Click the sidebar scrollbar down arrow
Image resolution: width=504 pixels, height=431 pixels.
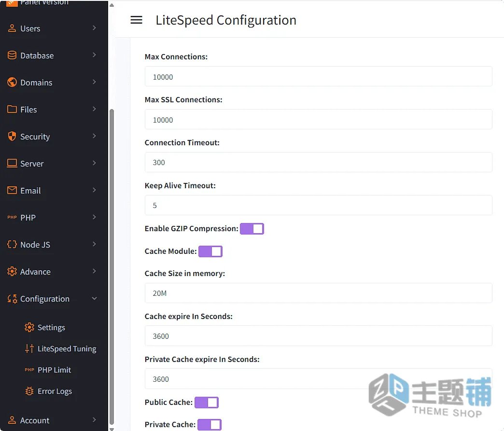[112, 429]
